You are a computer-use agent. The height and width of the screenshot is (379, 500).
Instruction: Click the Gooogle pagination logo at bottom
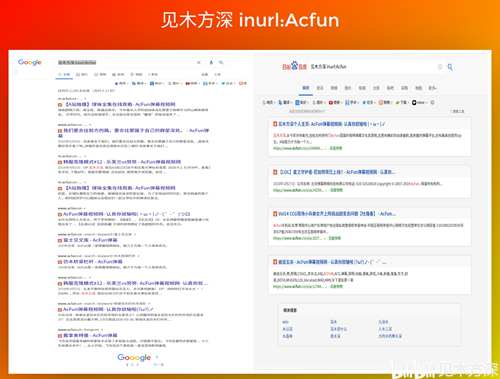(x=134, y=357)
